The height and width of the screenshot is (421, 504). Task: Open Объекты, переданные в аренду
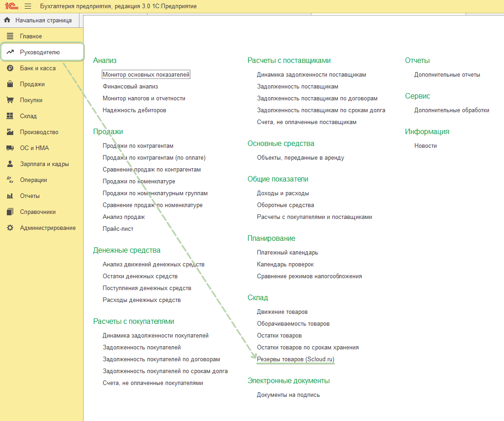pos(300,158)
